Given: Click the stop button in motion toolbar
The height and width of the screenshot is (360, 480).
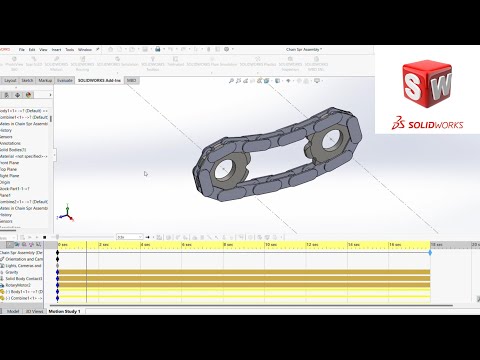Looking at the screenshot, I should (x=45, y=237).
